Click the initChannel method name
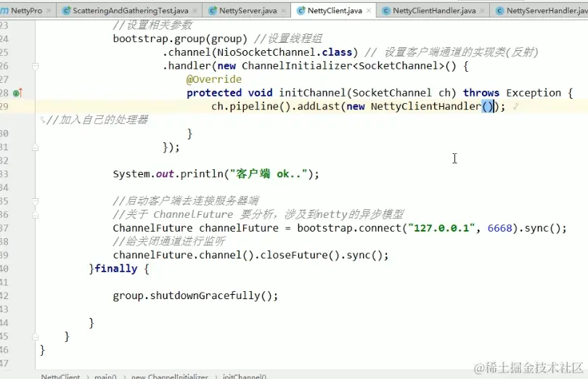The image size is (588, 379). [312, 93]
